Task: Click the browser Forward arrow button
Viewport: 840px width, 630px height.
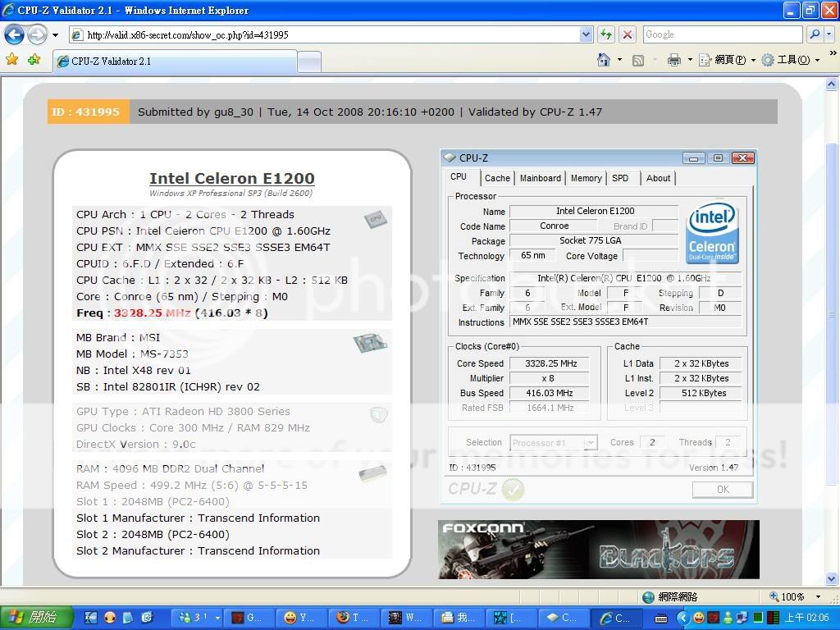Action: point(36,34)
